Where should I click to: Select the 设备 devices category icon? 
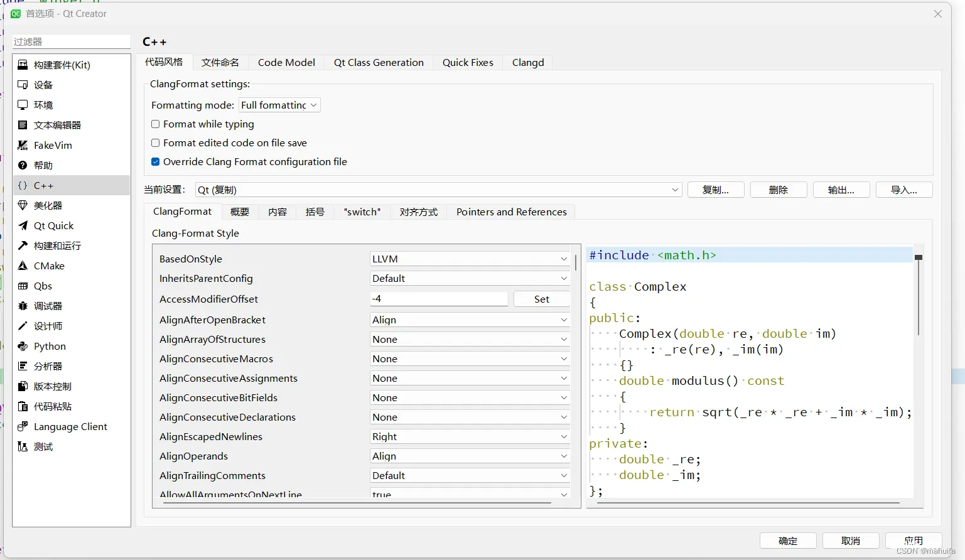point(23,85)
